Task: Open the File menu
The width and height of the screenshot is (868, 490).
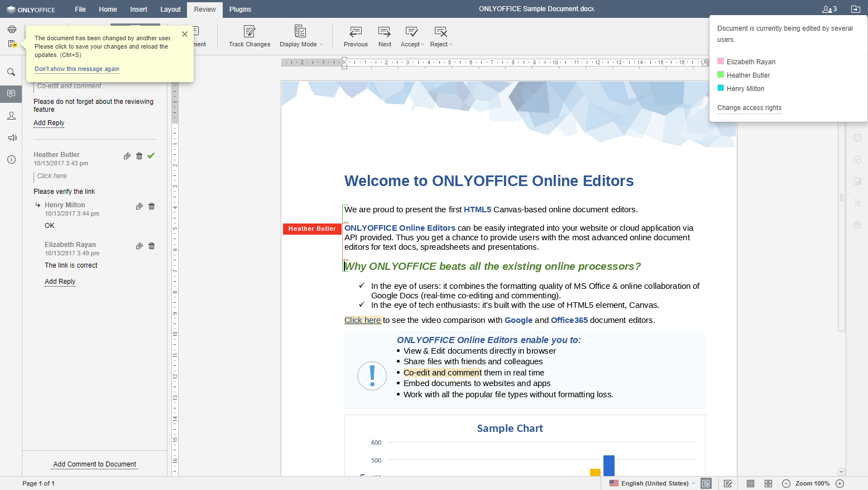Action: (x=80, y=9)
